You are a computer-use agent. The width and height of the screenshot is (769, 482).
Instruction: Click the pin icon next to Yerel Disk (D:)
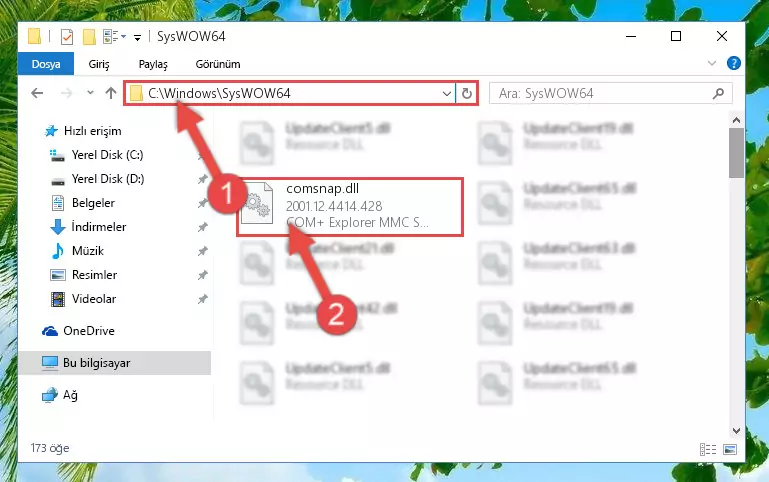click(x=202, y=179)
